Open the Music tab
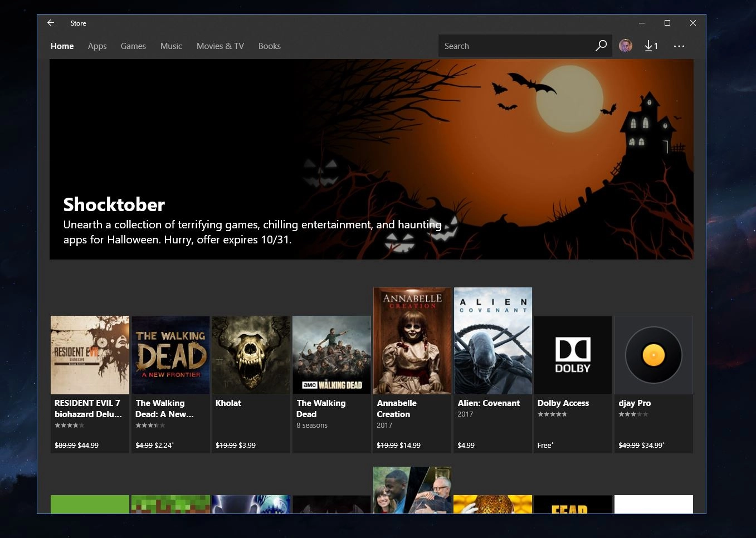This screenshot has width=756, height=538. click(x=171, y=46)
